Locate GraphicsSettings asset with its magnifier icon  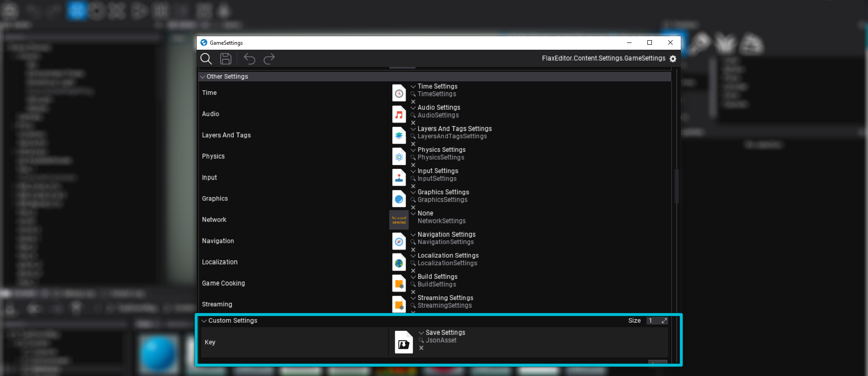[x=413, y=200]
